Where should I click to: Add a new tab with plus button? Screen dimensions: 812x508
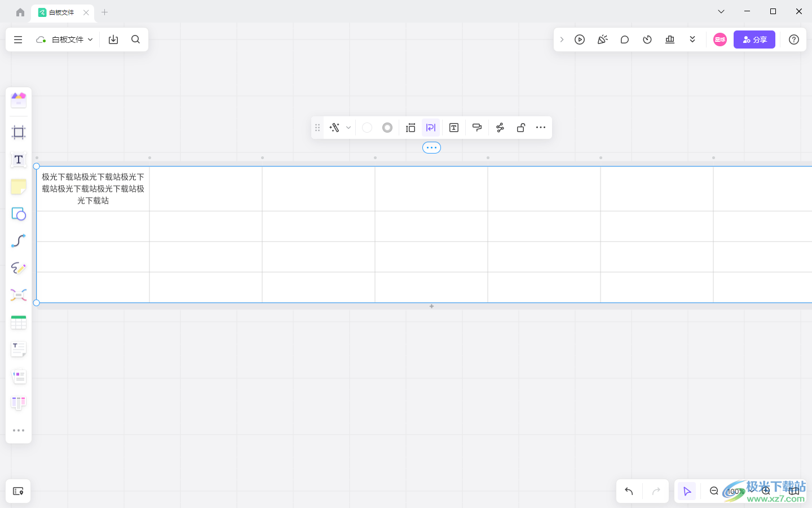point(104,12)
